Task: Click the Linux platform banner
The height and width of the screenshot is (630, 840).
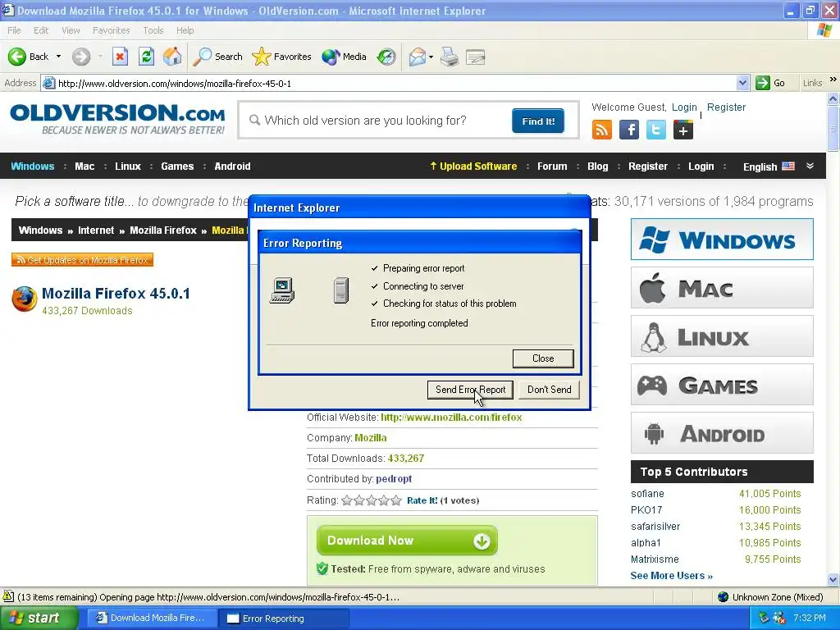Action: coord(722,336)
